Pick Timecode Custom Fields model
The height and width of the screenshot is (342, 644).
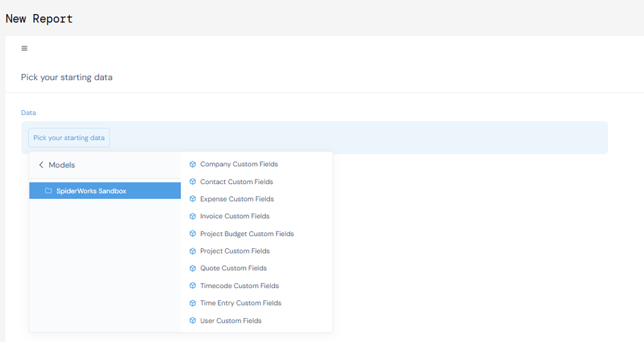click(x=240, y=286)
